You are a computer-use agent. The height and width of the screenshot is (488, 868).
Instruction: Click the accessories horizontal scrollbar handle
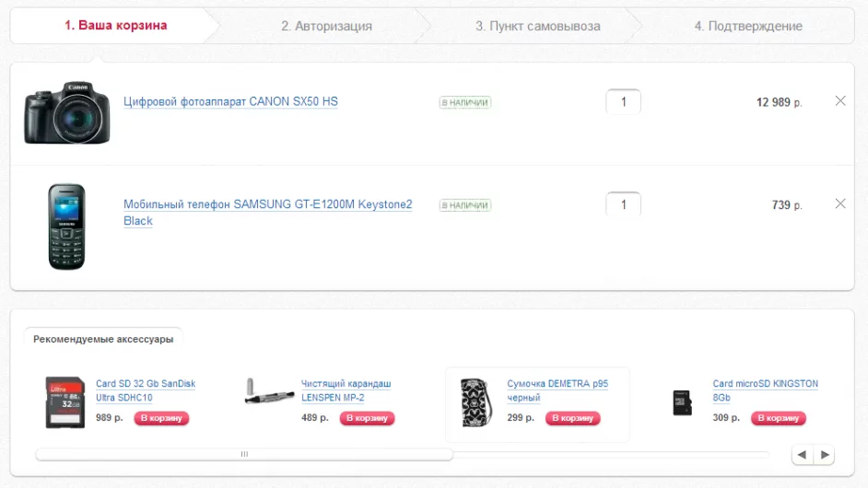(x=244, y=454)
